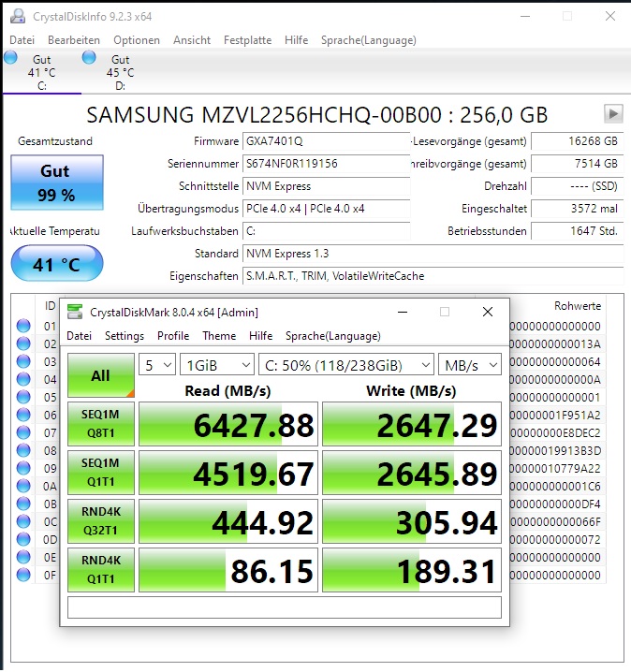Viewport: 631px width, 672px height.
Task: Click SEQ1M Q8T1 write result 2647.29
Action: click(x=412, y=424)
